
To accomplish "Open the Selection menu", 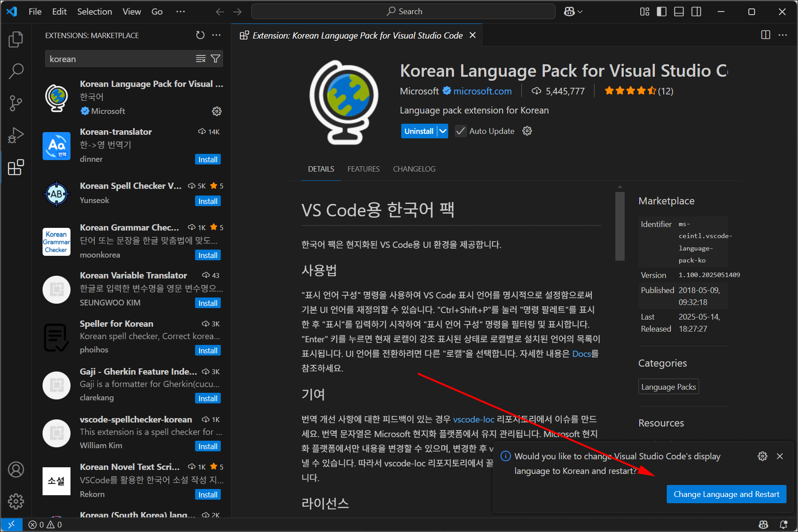I will pyautogui.click(x=94, y=12).
